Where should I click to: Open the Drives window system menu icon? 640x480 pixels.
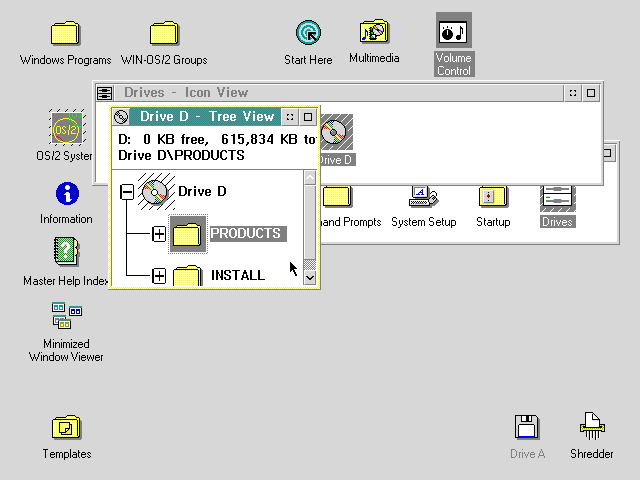(x=105, y=93)
